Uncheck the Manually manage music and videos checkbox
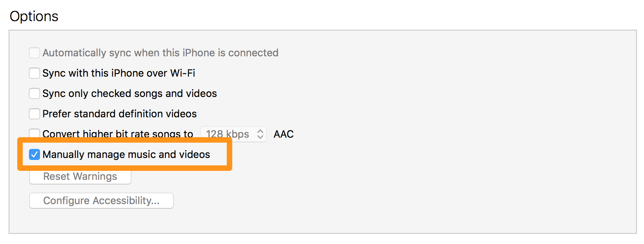The height and width of the screenshot is (244, 644). click(x=34, y=154)
